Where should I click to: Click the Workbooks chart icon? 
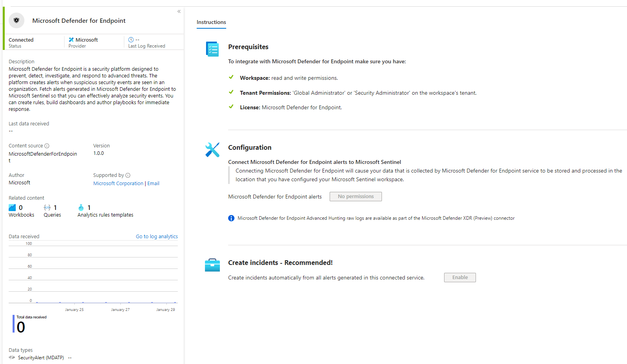point(12,208)
